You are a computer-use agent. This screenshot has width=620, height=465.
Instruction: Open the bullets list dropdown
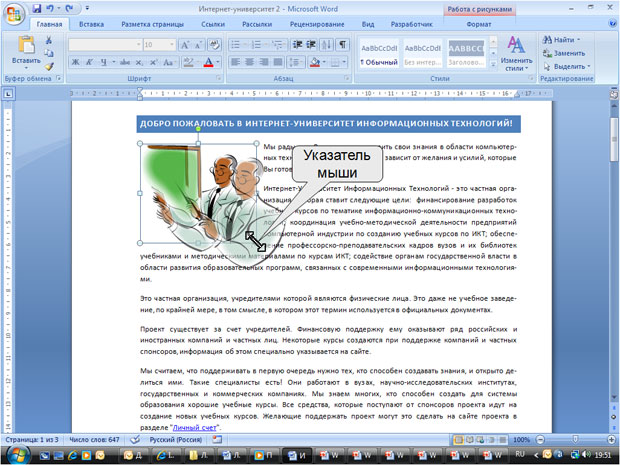[x=245, y=45]
